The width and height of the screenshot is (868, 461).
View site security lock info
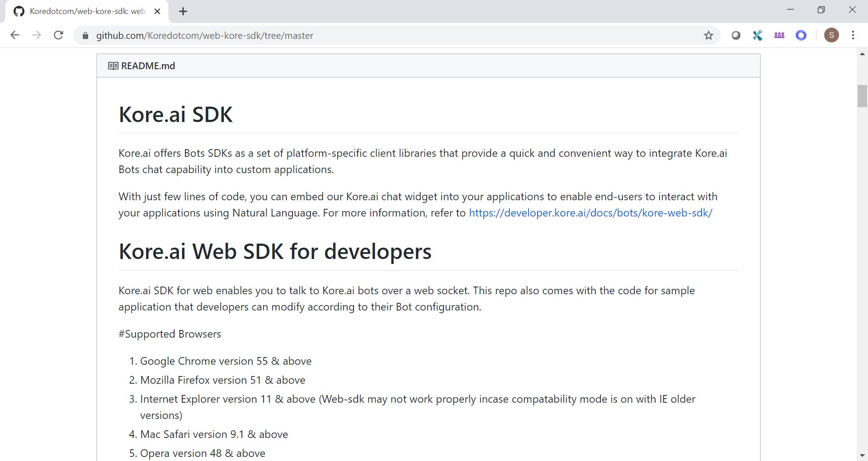point(85,35)
